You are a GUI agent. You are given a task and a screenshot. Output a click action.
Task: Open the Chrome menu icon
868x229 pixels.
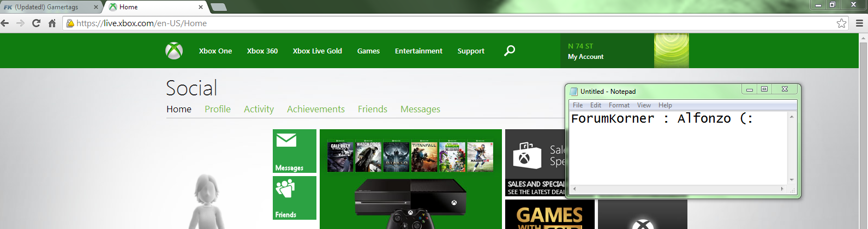tap(859, 23)
